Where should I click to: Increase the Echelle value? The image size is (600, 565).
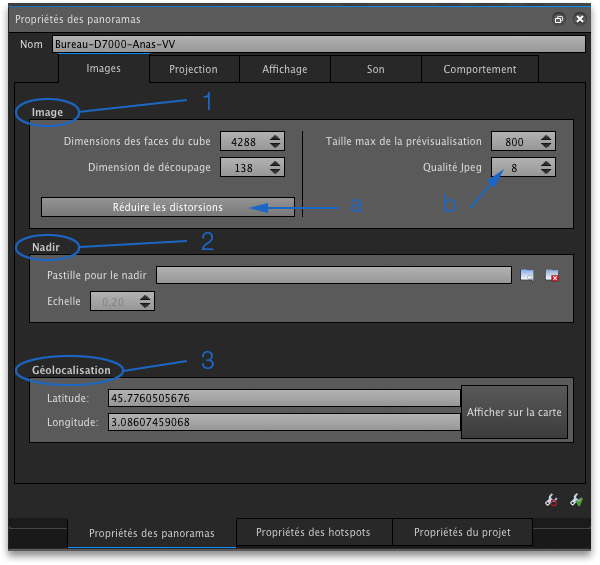pyautogui.click(x=145, y=297)
